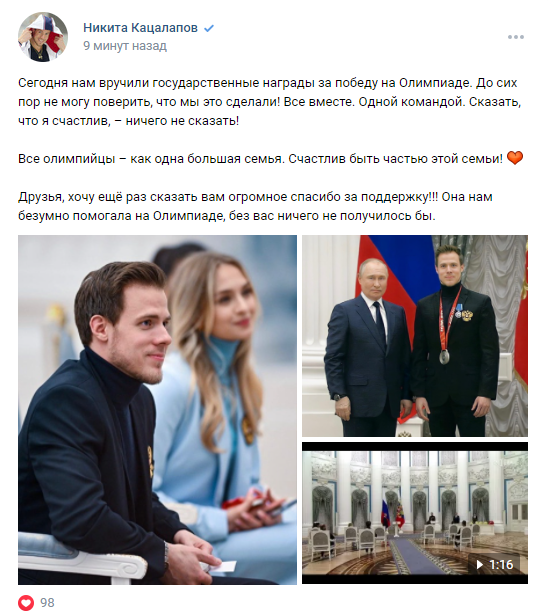Click the orange heart emoji in text

point(515,158)
